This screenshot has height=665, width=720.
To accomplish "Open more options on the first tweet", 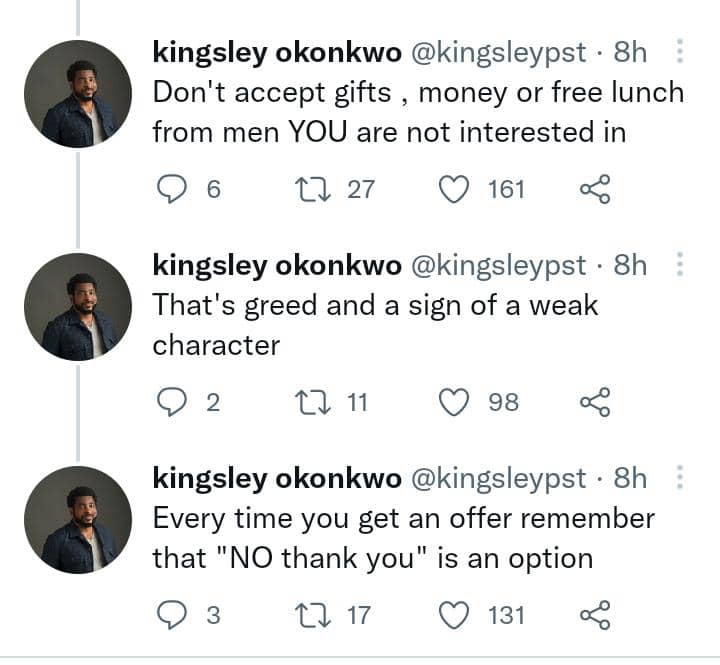I will click(x=680, y=51).
